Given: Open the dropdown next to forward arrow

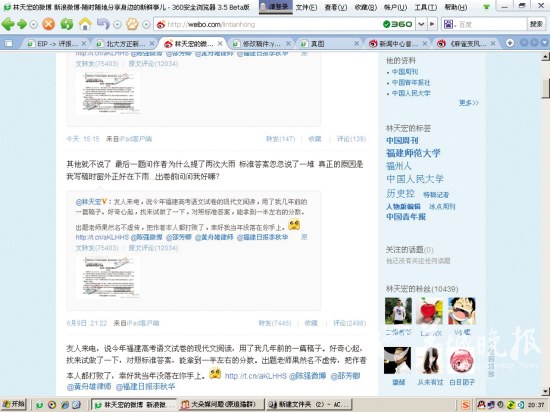Looking at the screenshot, I should 34,25.
